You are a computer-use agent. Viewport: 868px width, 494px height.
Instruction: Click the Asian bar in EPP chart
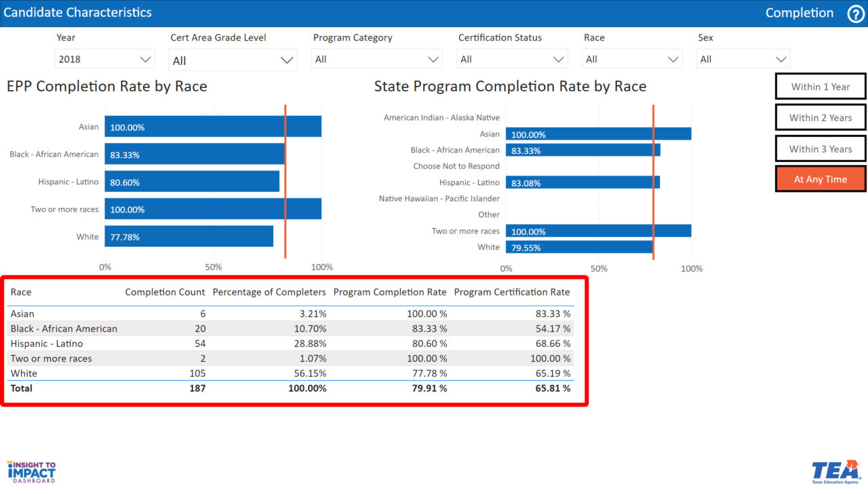tap(212, 127)
